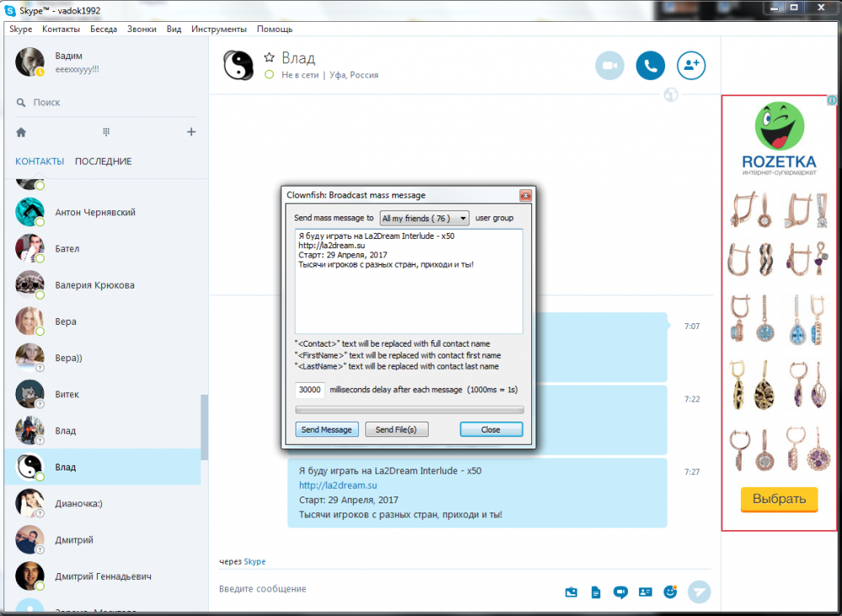The width and height of the screenshot is (842, 616).
Task: Start a video call with Влад
Action: click(x=610, y=66)
